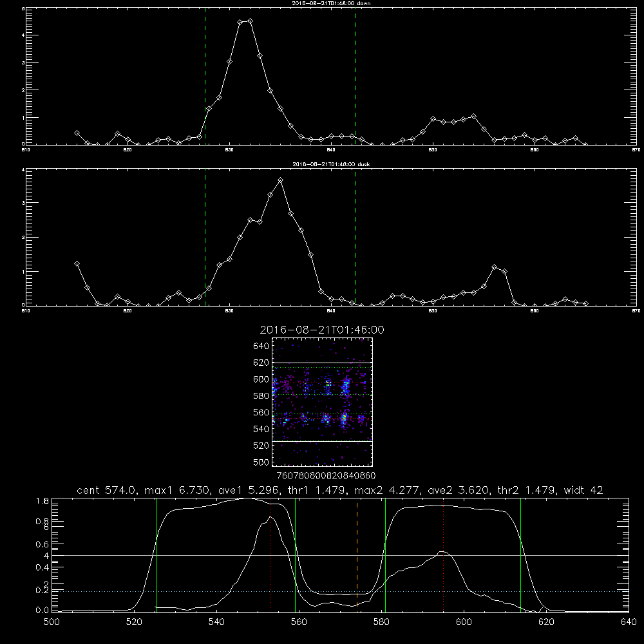Image resolution: width=644 pixels, height=644 pixels.
Task: Click the 640 label on bottom plot x-axis
Action: (x=629, y=622)
